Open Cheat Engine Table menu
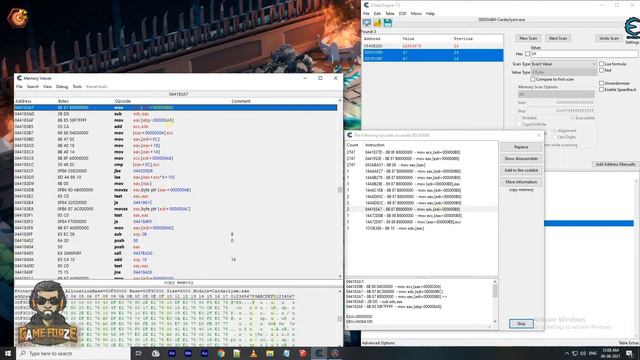640x360 pixels. click(x=390, y=13)
